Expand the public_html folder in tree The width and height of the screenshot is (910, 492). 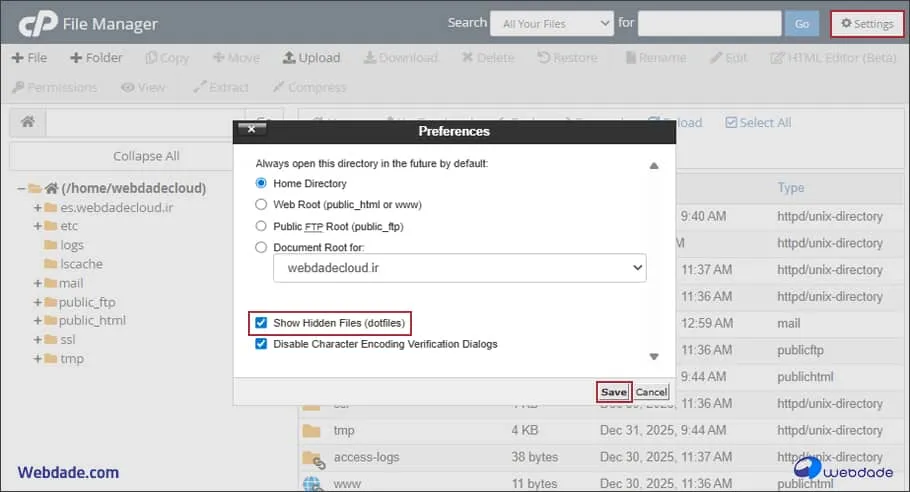tap(37, 321)
